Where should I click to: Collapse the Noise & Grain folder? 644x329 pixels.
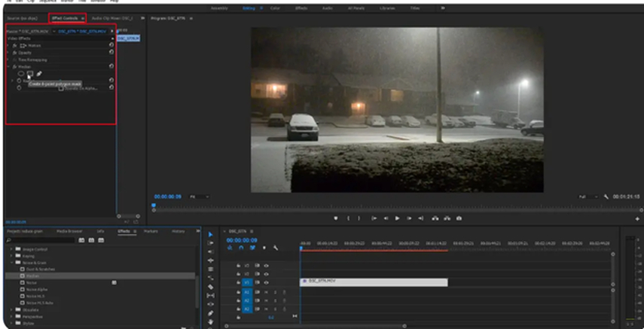[13, 262]
